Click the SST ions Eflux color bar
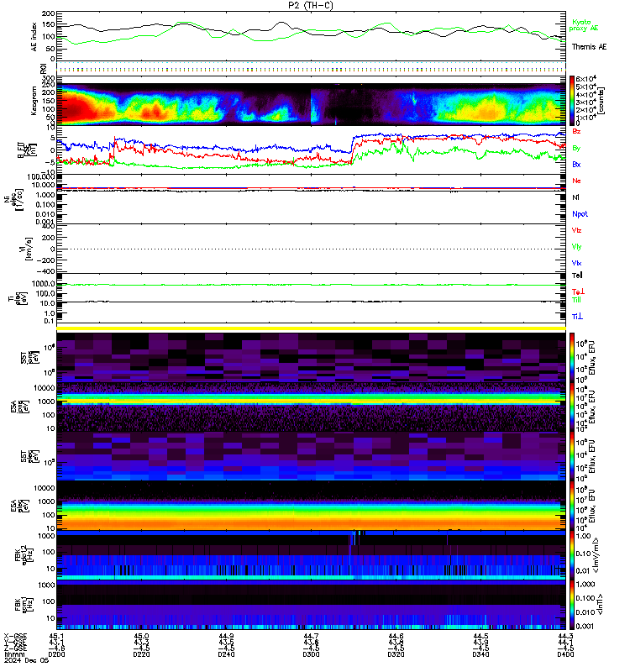 click(572, 358)
